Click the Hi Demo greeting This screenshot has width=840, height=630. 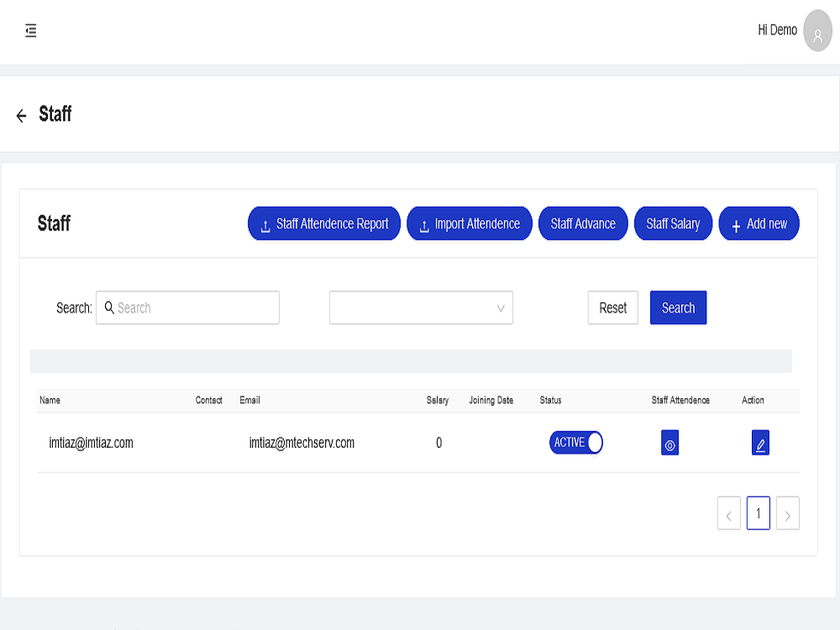coord(777,30)
